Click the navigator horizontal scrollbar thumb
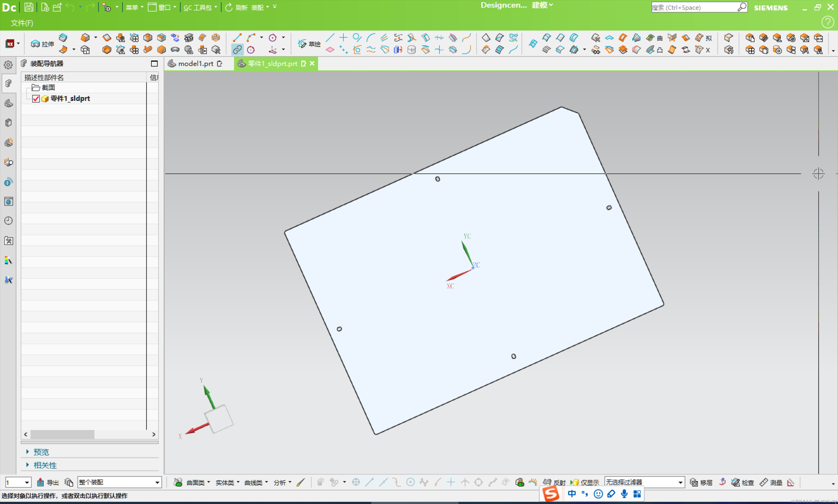This screenshot has width=838, height=504. pos(62,434)
